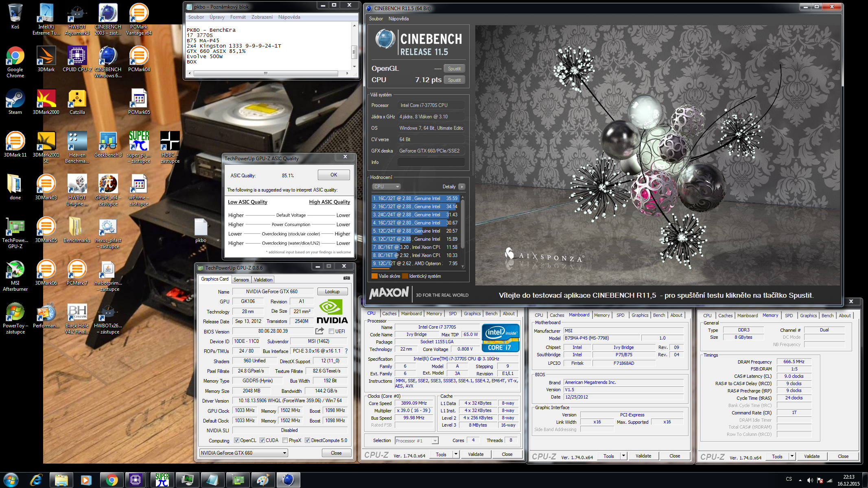The height and width of the screenshot is (488, 868).
Task: Open Google Chrome desktop icon
Action: tap(15, 62)
